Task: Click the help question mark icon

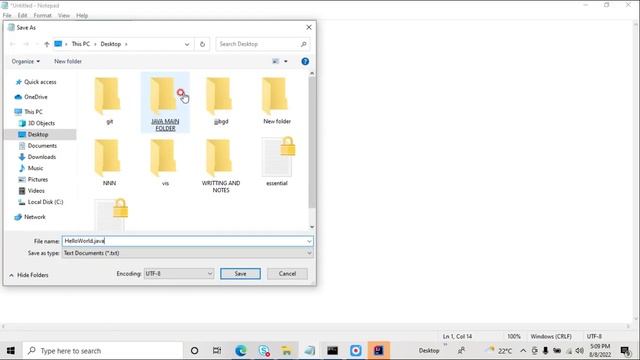Action: (305, 61)
